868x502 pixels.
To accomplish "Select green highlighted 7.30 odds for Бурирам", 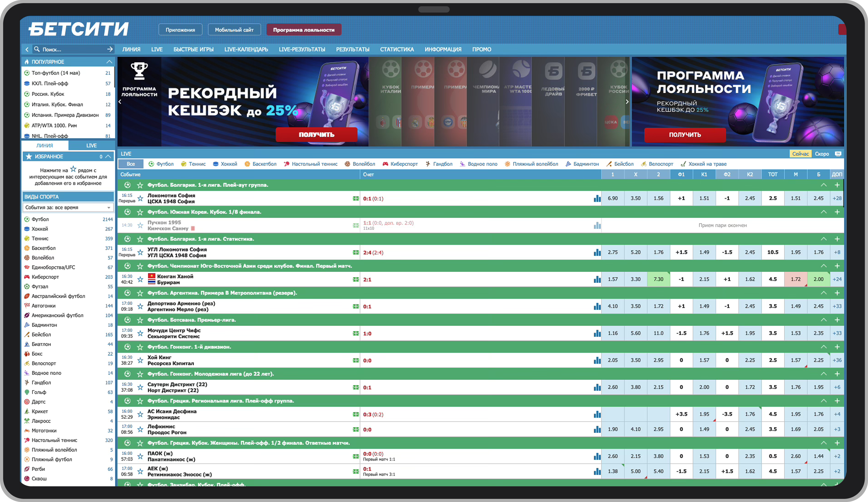I will click(658, 279).
